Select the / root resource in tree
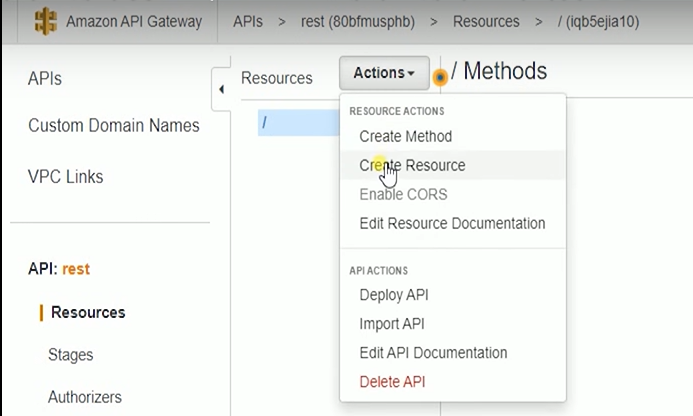Viewport: 693px width, 416px height. (299, 122)
